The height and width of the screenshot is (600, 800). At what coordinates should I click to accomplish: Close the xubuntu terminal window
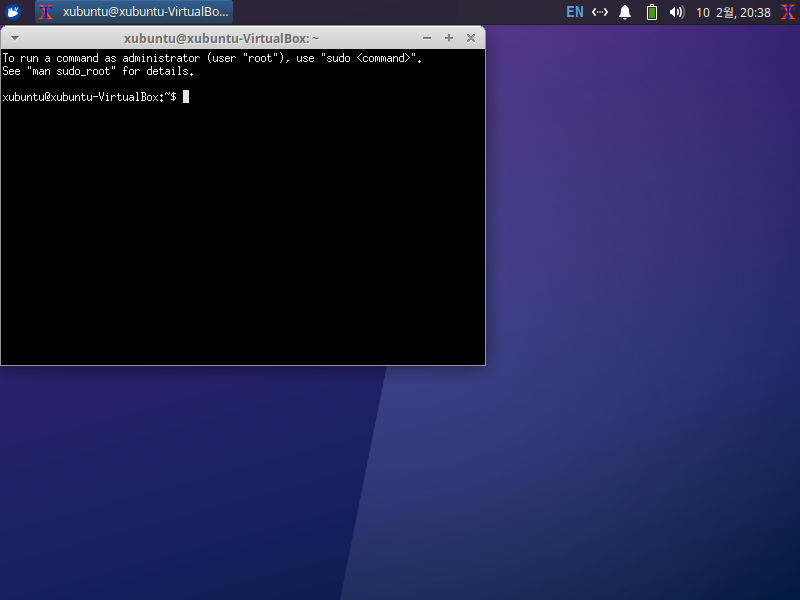(471, 38)
